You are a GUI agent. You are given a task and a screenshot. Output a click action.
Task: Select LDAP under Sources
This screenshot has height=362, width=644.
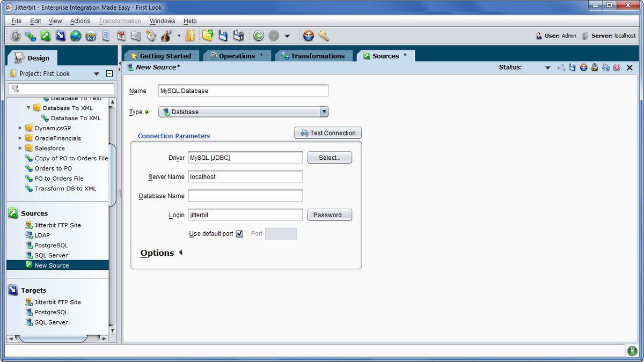point(42,235)
